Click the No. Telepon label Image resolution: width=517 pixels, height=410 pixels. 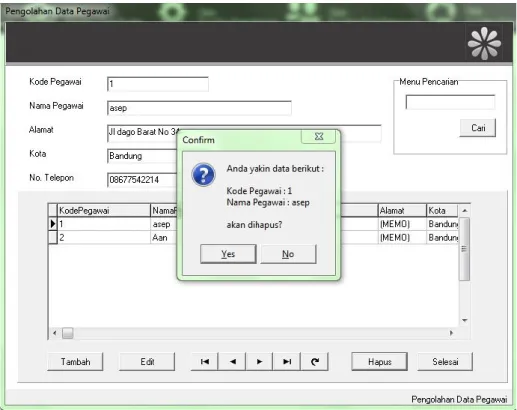point(51,178)
